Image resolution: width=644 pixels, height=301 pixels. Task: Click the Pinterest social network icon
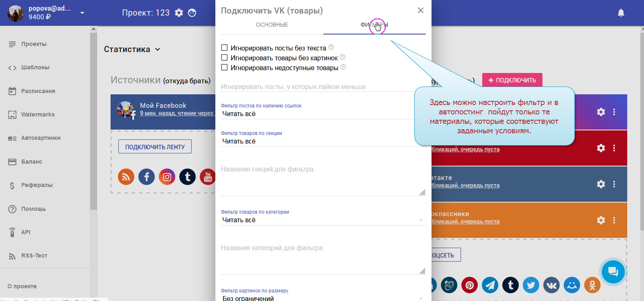(x=470, y=285)
